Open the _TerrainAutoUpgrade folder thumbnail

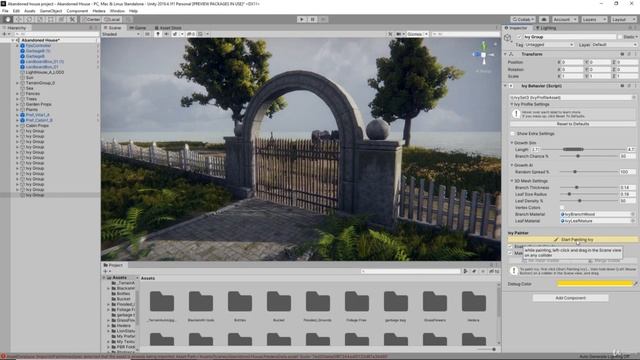coord(162,302)
